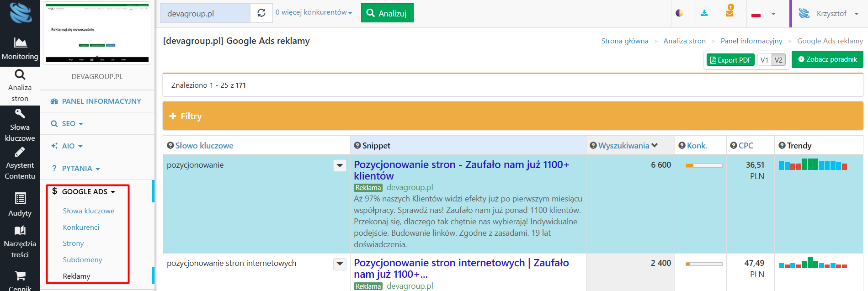Expand the SEO menu
Image resolution: width=868 pixels, height=291 pixels.
click(x=67, y=124)
